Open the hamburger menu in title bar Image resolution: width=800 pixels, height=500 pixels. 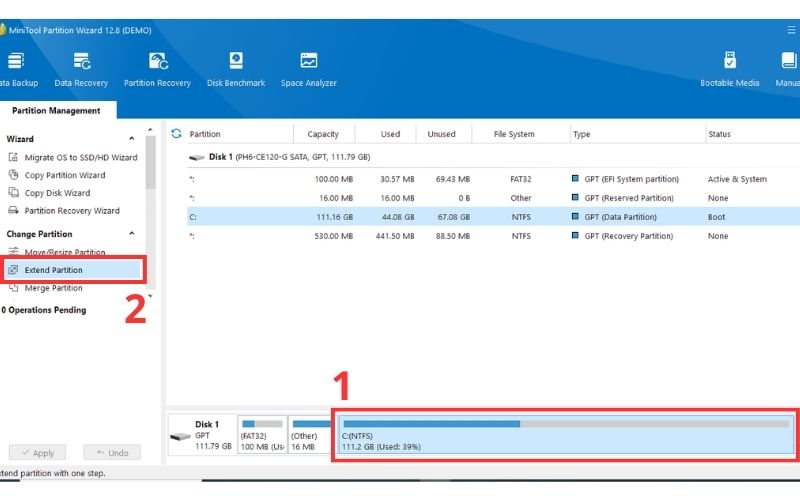(791, 30)
